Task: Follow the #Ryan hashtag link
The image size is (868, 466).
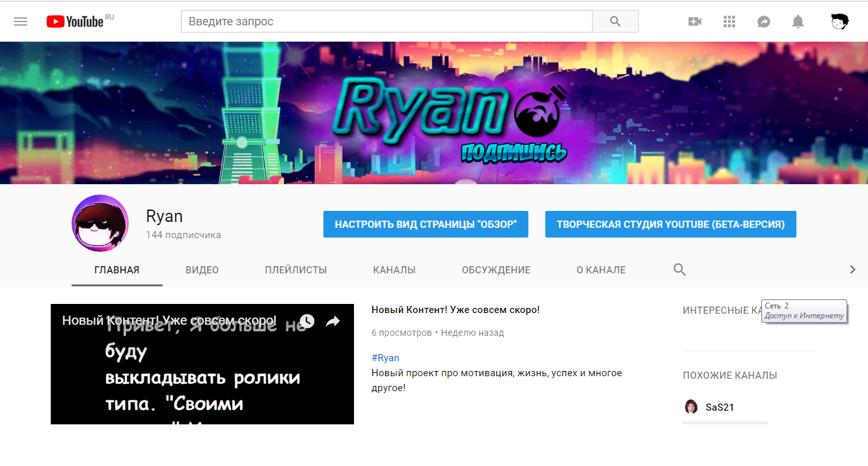Action: pyautogui.click(x=385, y=358)
